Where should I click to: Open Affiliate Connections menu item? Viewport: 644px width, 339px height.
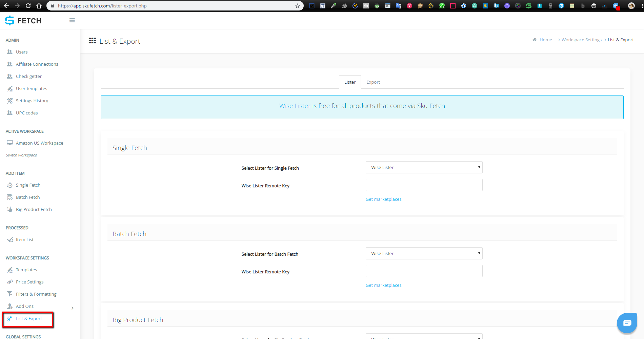pos(37,64)
